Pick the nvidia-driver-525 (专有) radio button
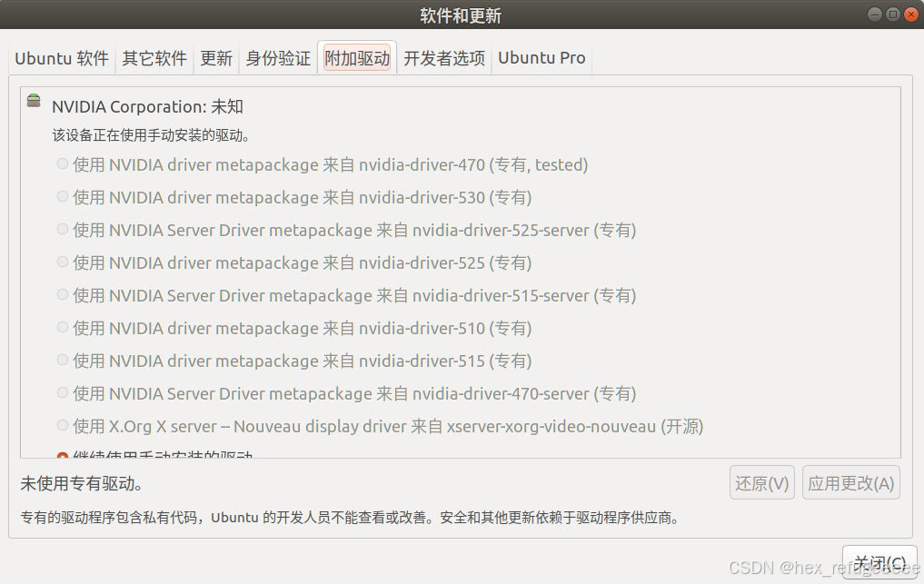Image resolution: width=924 pixels, height=584 pixels. click(x=63, y=262)
